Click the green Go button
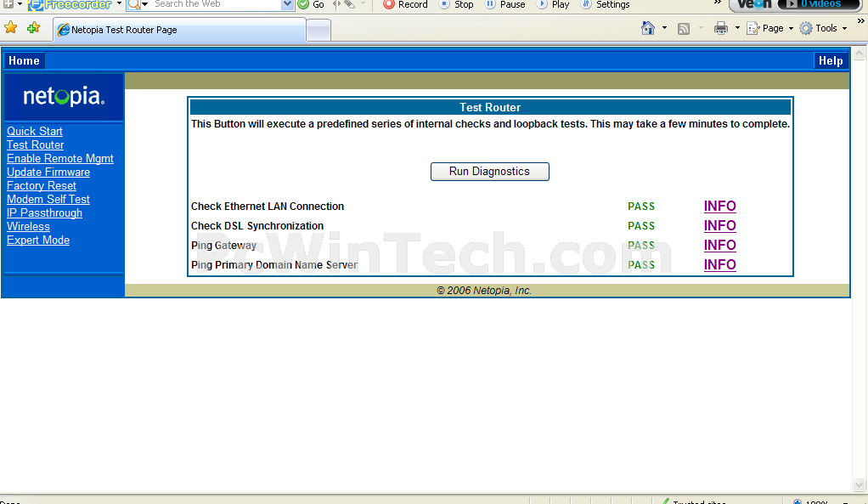868x504 pixels. click(x=311, y=4)
